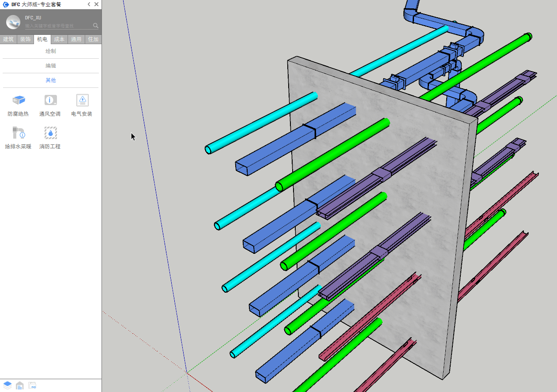Click the DFC user avatar
The width and height of the screenshot is (557, 392).
tap(13, 22)
